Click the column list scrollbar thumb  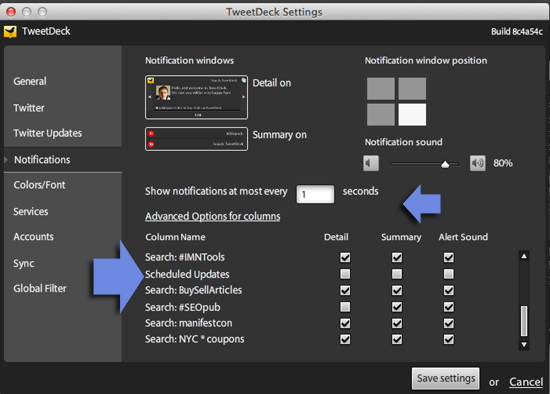point(524,321)
